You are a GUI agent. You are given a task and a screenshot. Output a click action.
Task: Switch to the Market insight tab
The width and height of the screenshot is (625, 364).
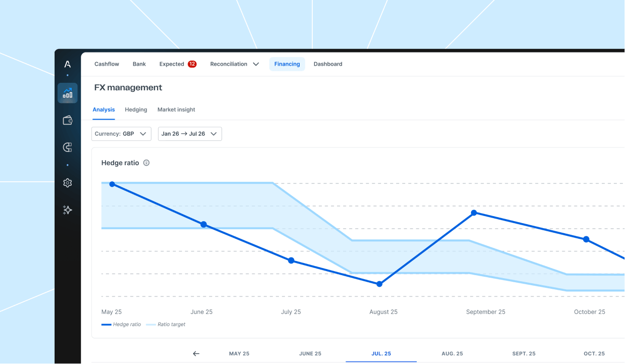(x=176, y=110)
